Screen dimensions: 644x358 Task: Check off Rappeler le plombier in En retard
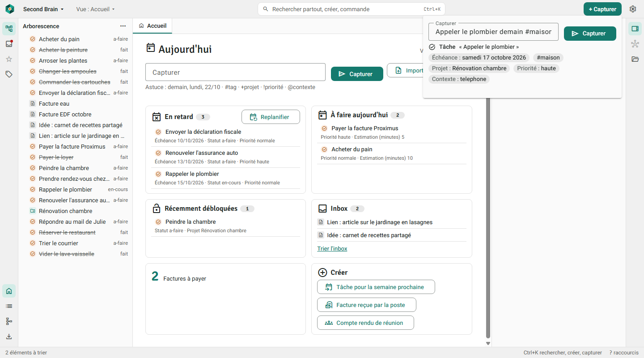[x=158, y=174]
